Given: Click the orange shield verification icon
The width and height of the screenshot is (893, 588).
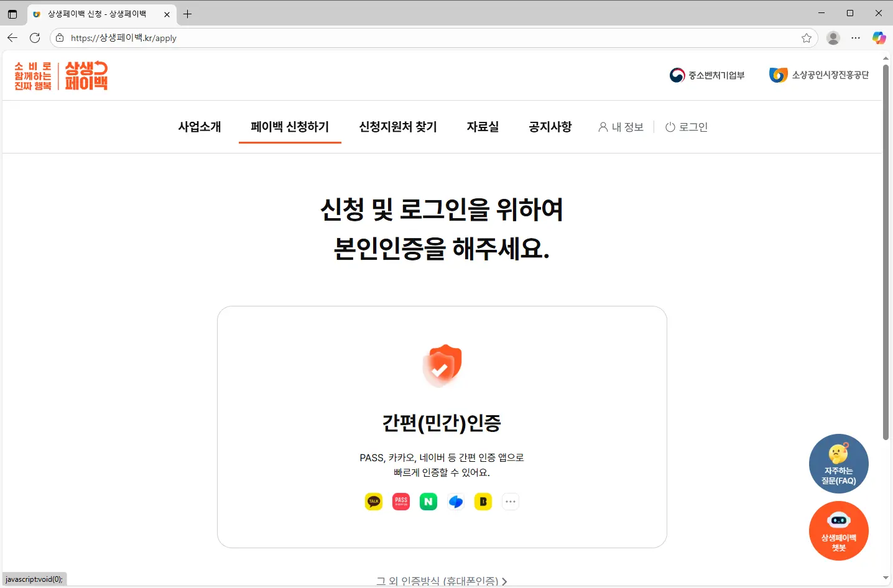Looking at the screenshot, I should pos(442,365).
